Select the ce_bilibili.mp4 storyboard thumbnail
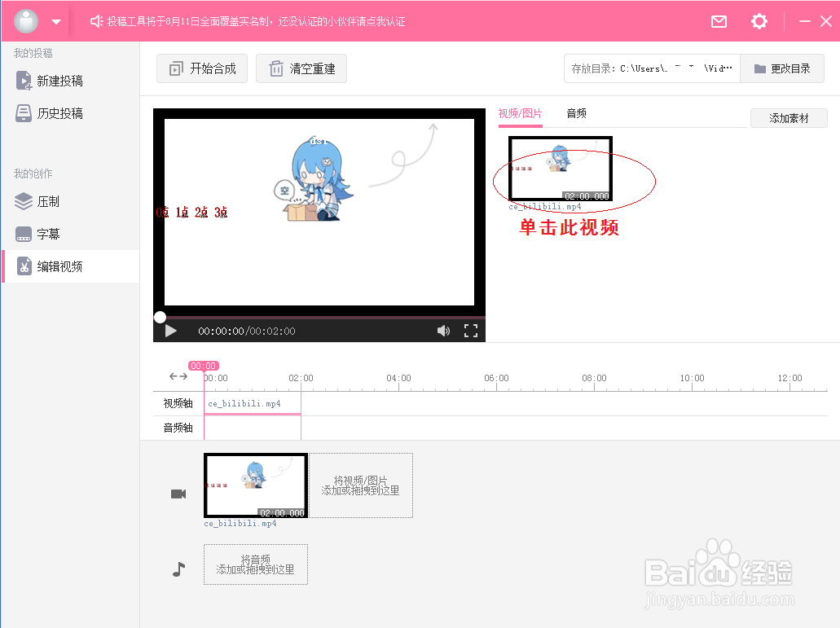The height and width of the screenshot is (628, 840). point(256,485)
